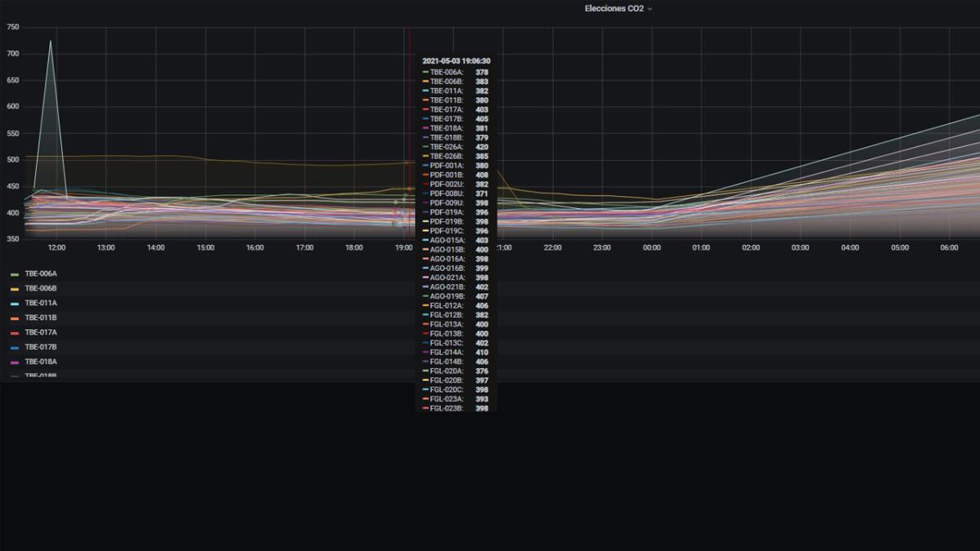Click the PDF-008U row showing 371 in tooltip

(455, 193)
